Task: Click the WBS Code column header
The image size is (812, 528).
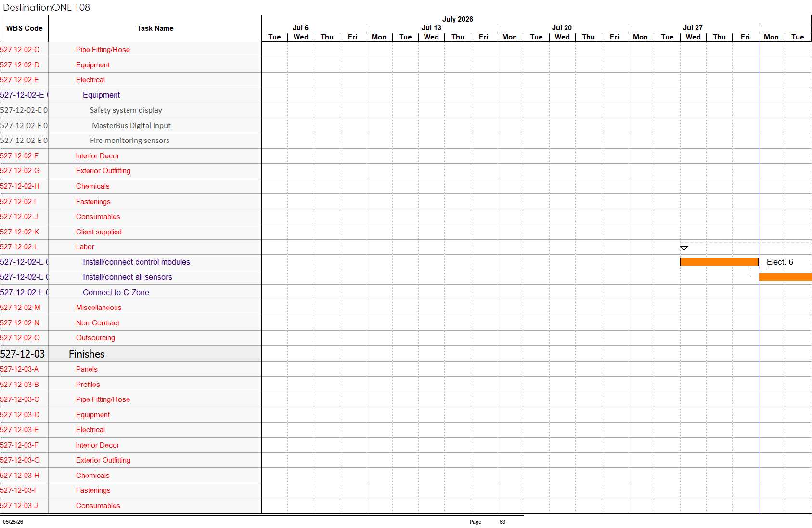Action: [x=24, y=28]
